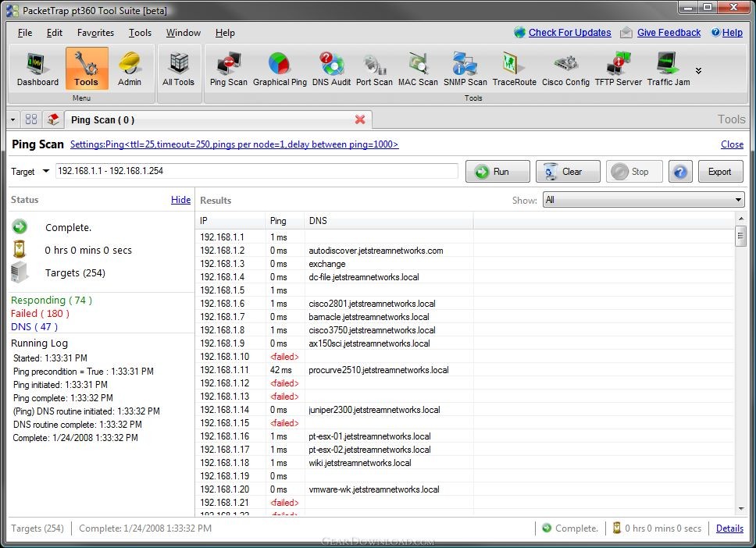
Task: Select the procurve2510.jetstreamnetworks.local row
Action: [465, 370]
